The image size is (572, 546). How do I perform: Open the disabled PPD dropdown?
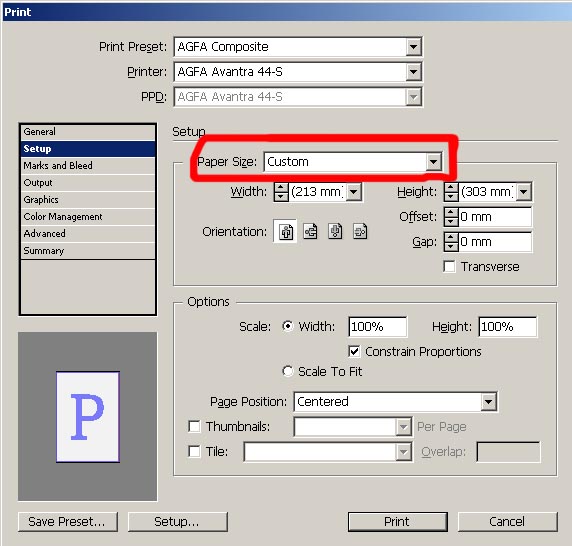[413, 97]
